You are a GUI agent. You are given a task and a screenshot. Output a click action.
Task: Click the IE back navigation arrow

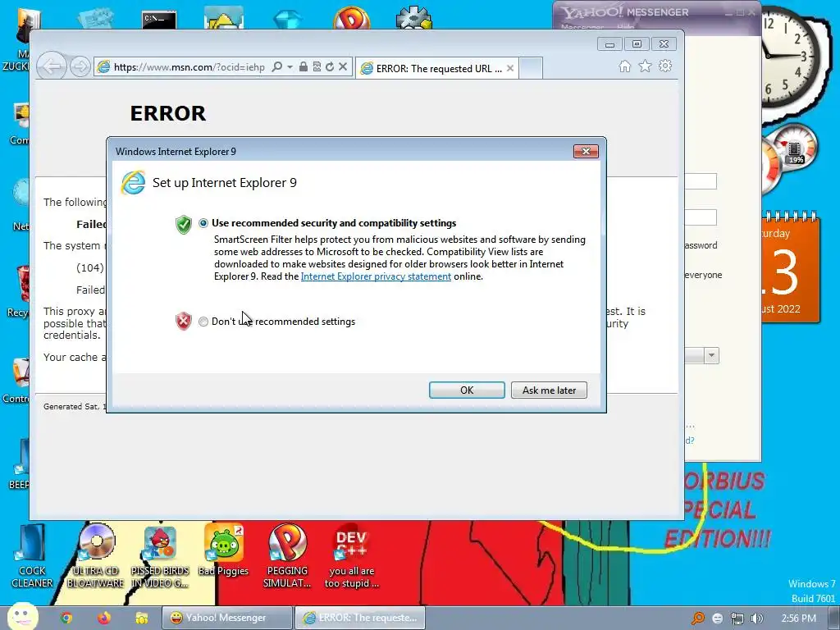point(52,66)
